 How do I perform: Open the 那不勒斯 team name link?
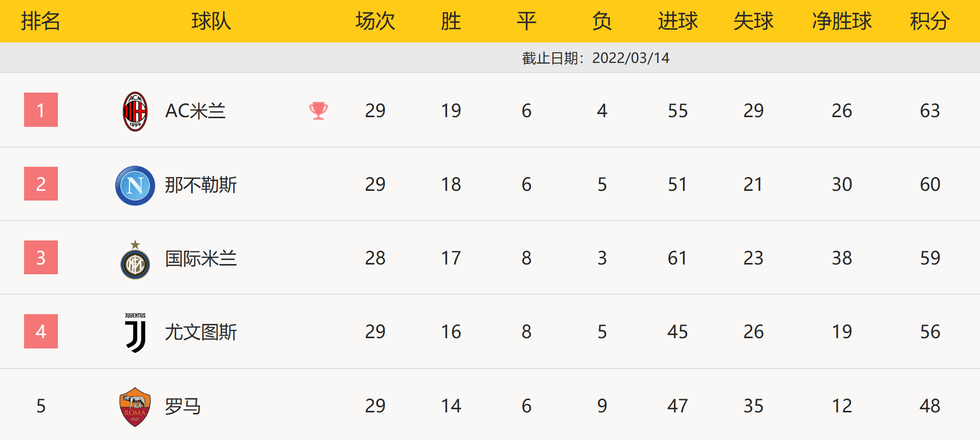click(201, 185)
